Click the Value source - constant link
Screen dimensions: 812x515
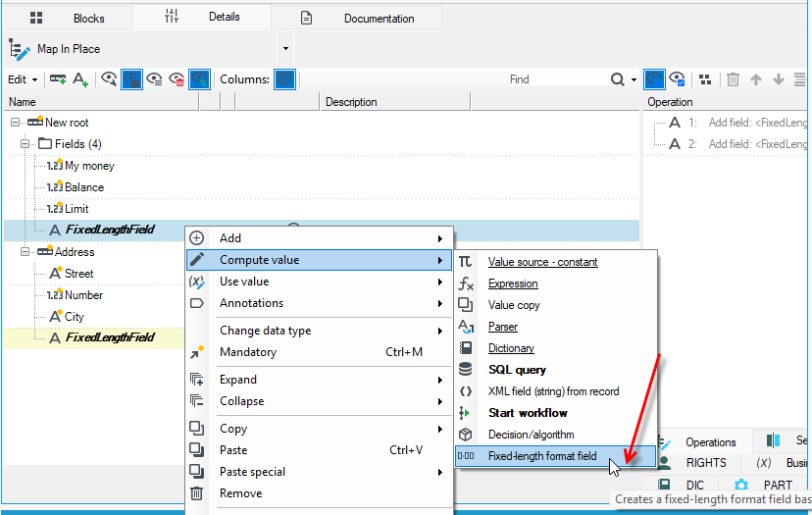[x=542, y=262]
